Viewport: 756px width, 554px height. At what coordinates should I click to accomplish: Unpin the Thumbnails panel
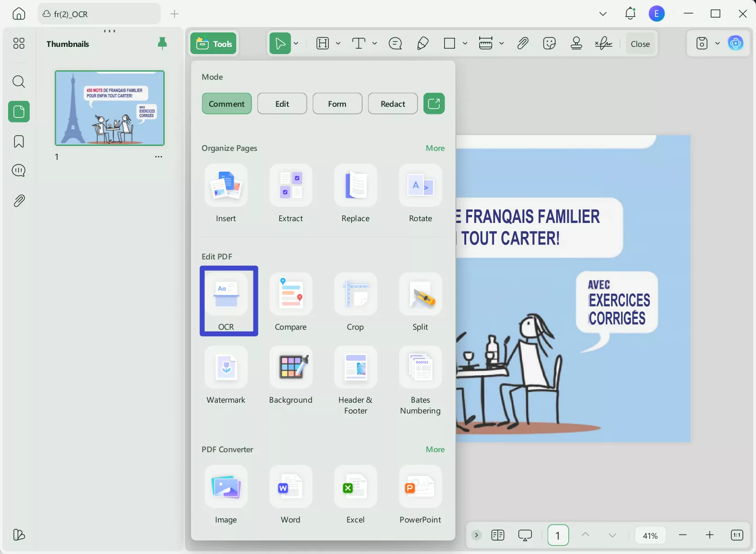[162, 44]
